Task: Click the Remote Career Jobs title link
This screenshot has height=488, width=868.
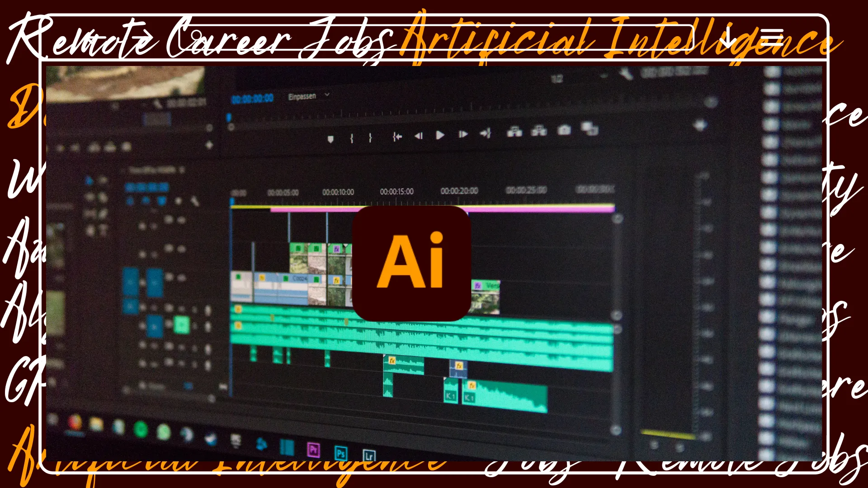Action: pyautogui.click(x=199, y=41)
